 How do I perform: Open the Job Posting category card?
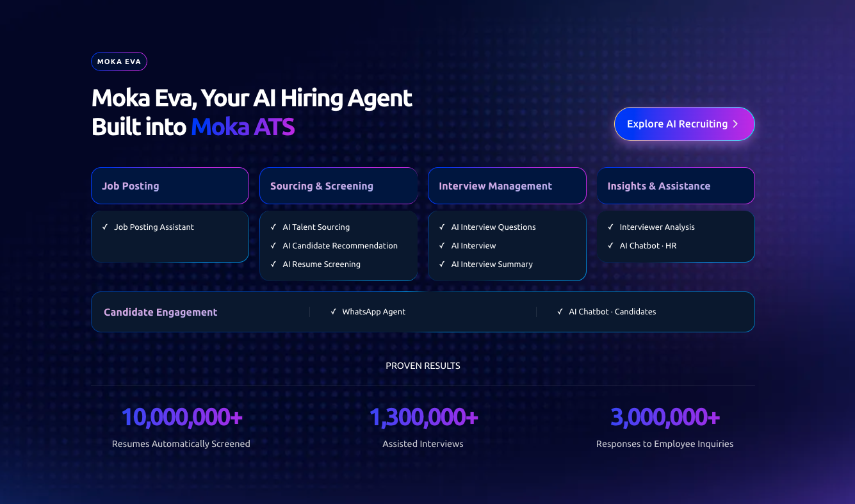click(170, 186)
